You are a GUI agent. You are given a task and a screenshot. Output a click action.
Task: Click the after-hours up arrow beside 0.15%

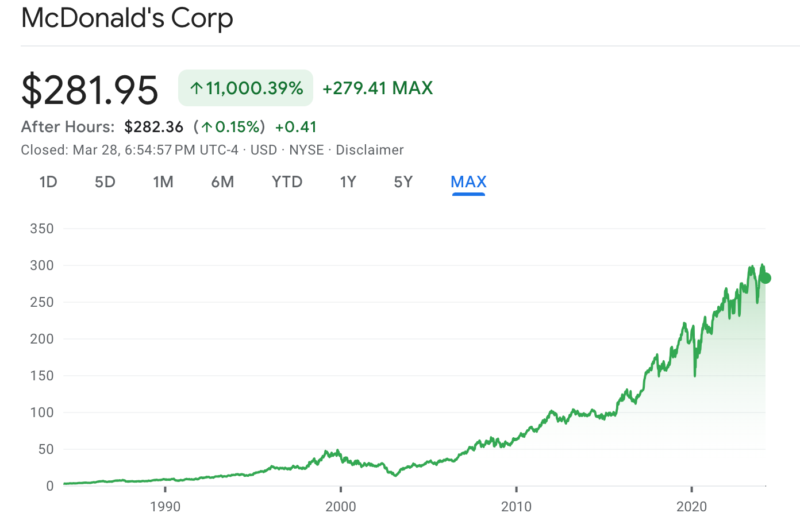pyautogui.click(x=207, y=127)
